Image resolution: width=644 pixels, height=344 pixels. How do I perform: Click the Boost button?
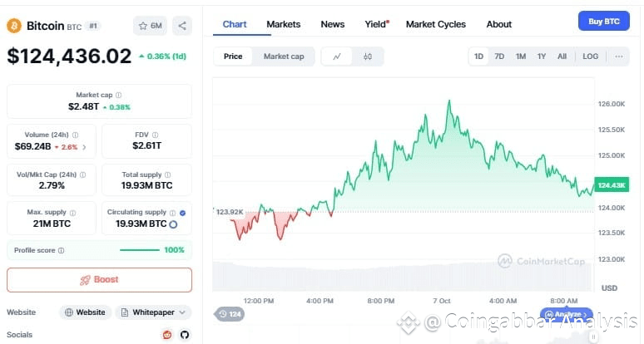tap(99, 279)
